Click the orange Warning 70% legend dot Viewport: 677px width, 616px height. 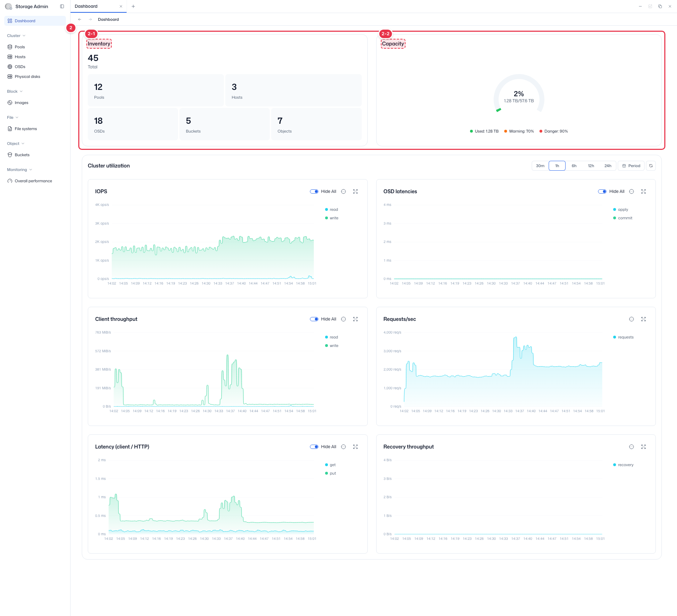pyautogui.click(x=506, y=131)
